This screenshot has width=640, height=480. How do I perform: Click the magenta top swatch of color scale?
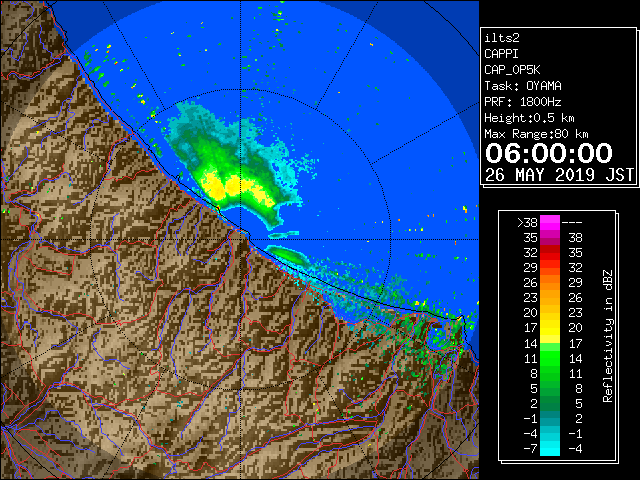coord(550,223)
